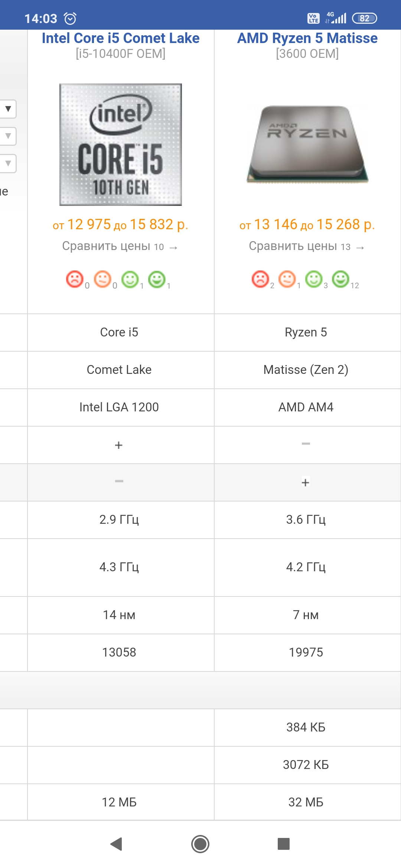Expand the bottom dropdown on left edge
The height and width of the screenshot is (868, 401).
click(x=8, y=164)
